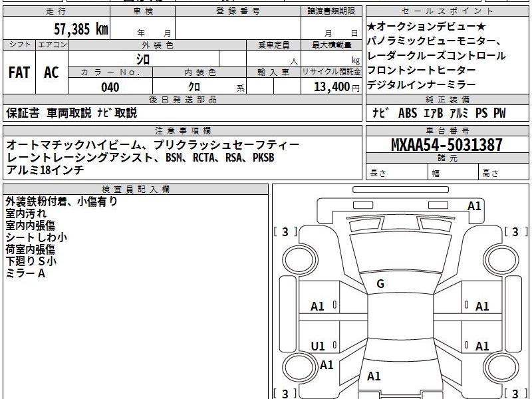
Task: Select the 乗車定員 header
Action: [273, 45]
